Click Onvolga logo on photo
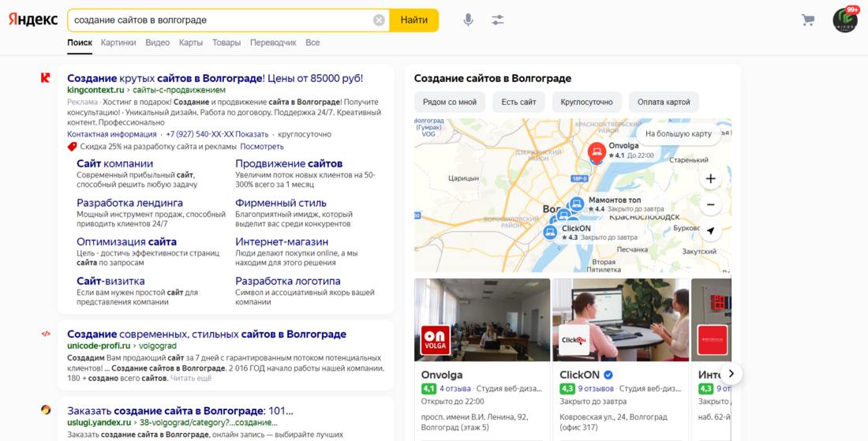The width and height of the screenshot is (868, 441). 436,340
